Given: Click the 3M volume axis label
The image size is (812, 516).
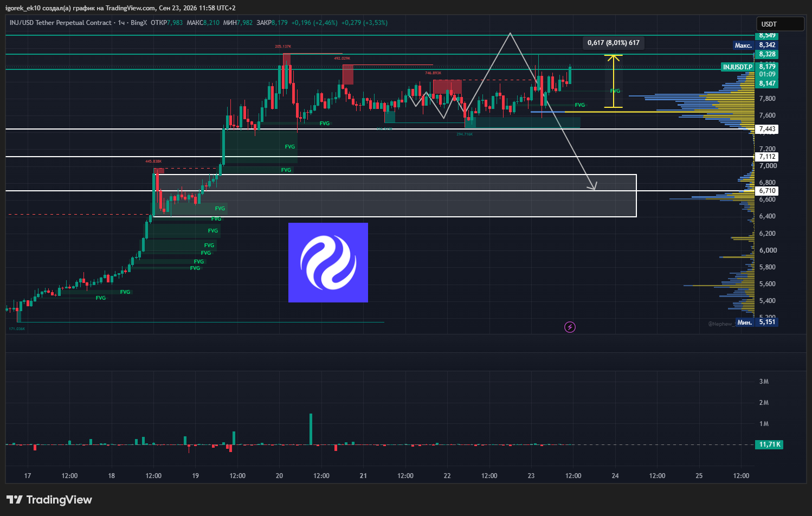Looking at the screenshot, I should click(764, 382).
